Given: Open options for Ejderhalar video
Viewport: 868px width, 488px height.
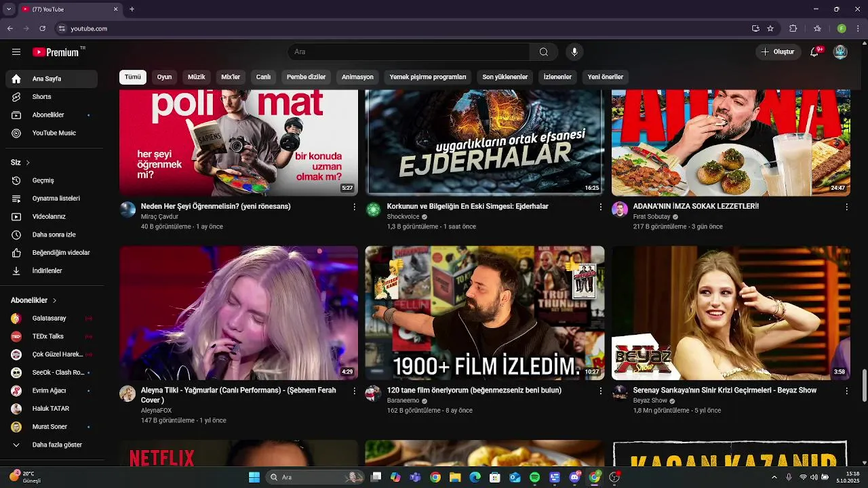Looking at the screenshot, I should pyautogui.click(x=600, y=207).
